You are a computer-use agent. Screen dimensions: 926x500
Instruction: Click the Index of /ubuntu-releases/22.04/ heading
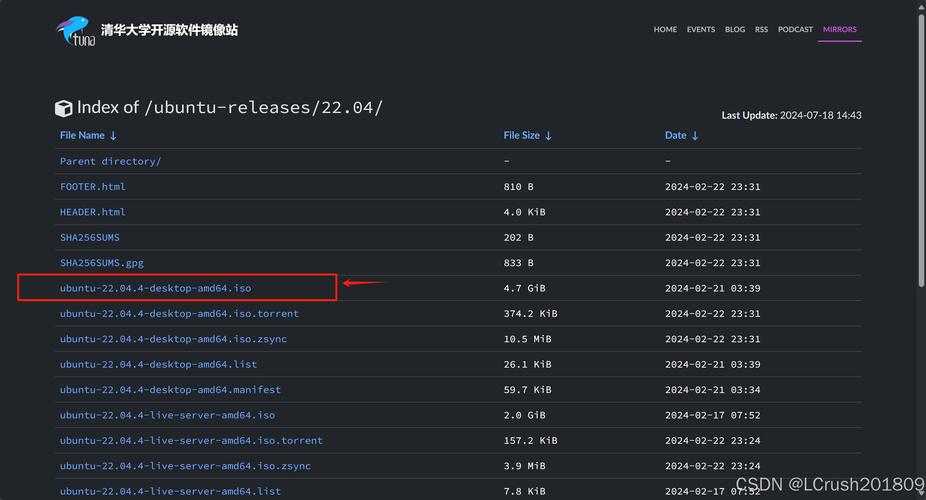tap(230, 107)
